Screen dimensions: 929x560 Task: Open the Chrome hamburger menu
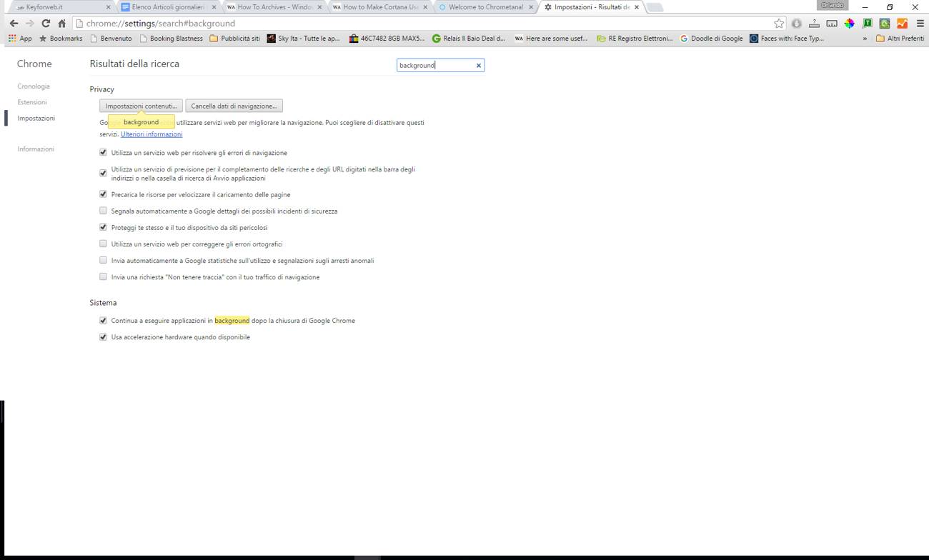click(x=920, y=24)
